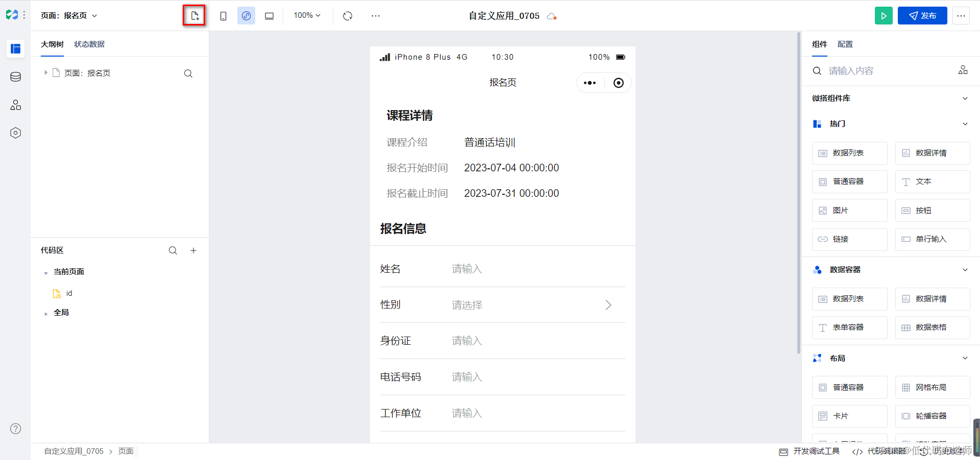Select the 轮播容器 carousel component

click(933, 416)
